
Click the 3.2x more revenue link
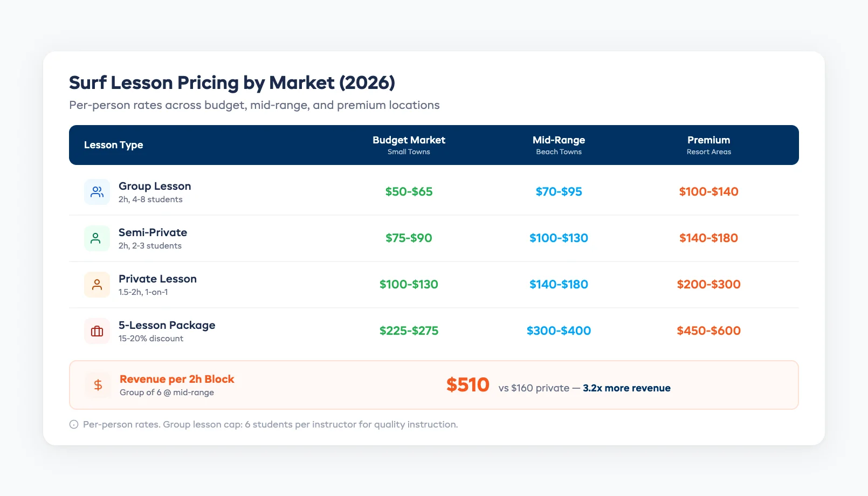tap(626, 388)
